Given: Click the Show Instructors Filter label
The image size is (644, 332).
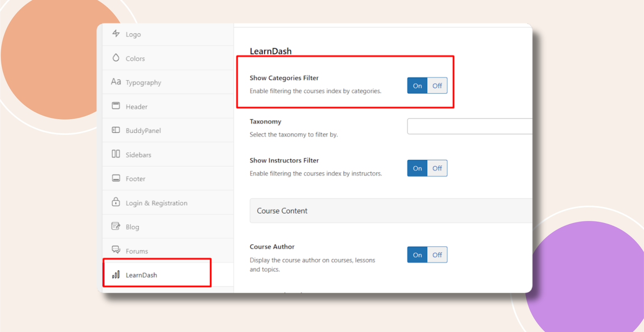Looking at the screenshot, I should (x=284, y=160).
